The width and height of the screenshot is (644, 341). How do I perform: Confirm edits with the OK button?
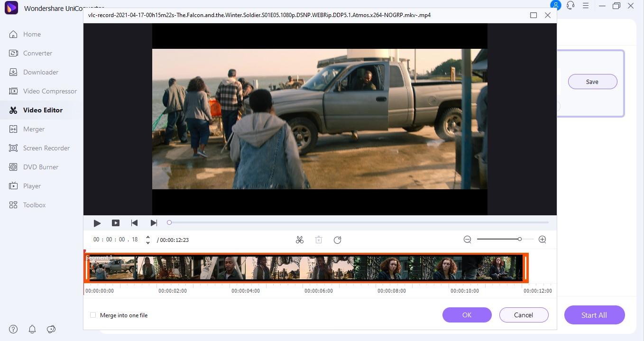pyautogui.click(x=467, y=315)
